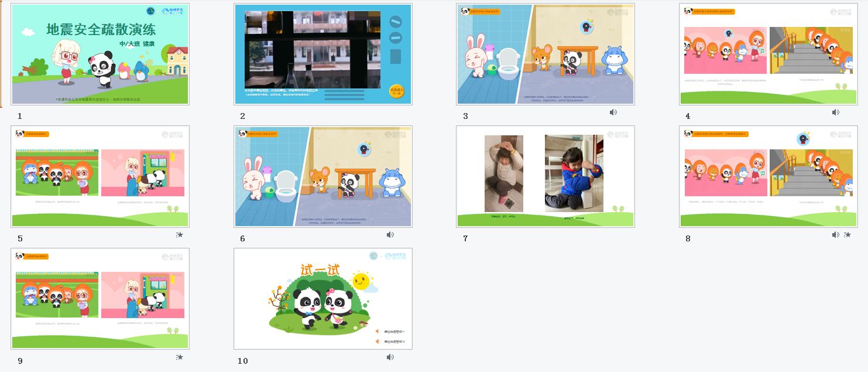Click the audio speaker icon under slide 4
Screen dimensions: 868x372
(x=836, y=112)
